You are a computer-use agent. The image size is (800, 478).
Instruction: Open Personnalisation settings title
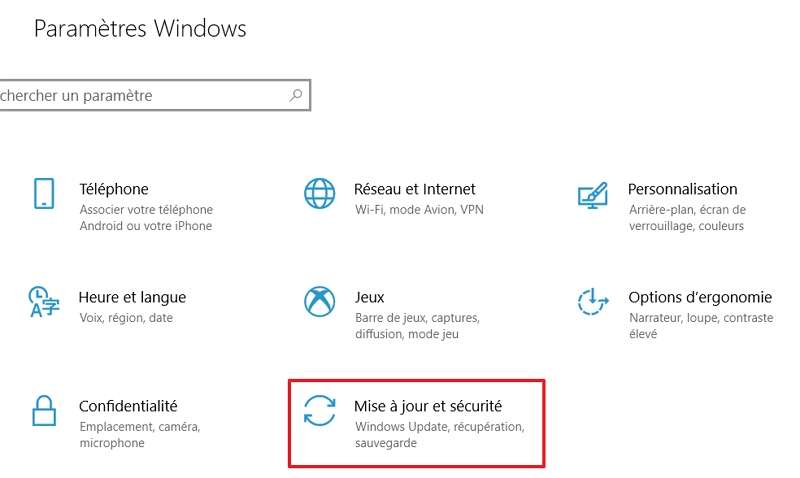coord(682,189)
